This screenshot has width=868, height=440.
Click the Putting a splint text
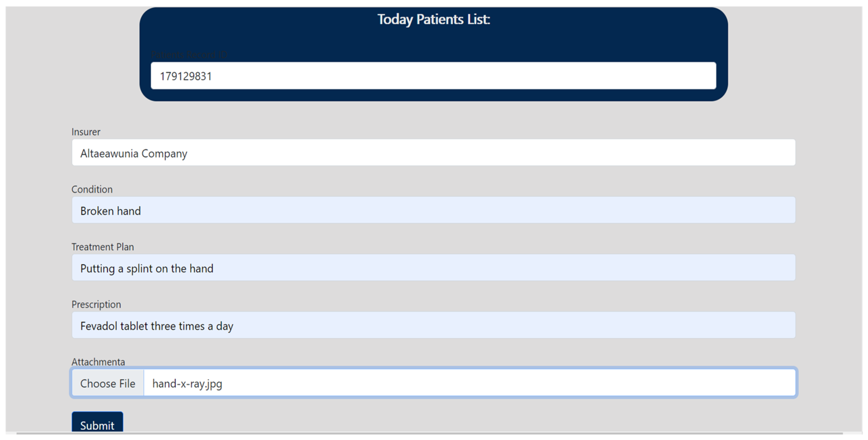(x=147, y=269)
